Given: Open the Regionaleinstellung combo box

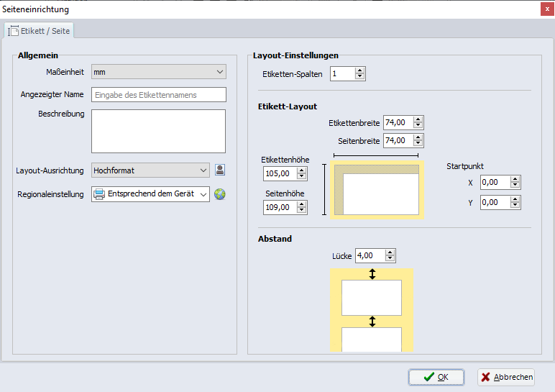Looking at the screenshot, I should (x=203, y=194).
